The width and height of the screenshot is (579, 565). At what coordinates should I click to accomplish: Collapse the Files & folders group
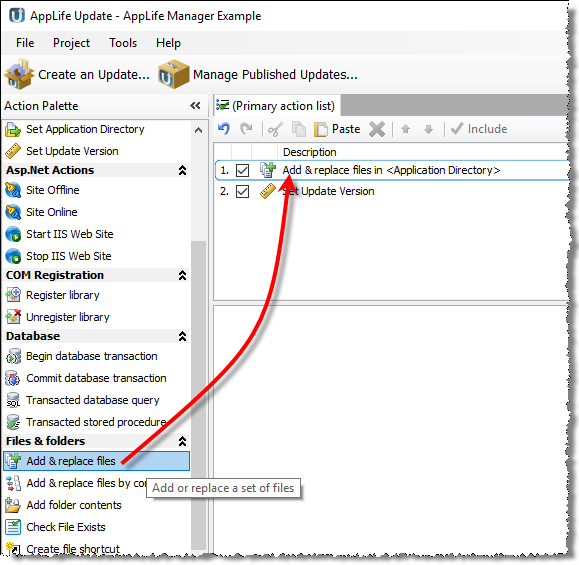182,441
